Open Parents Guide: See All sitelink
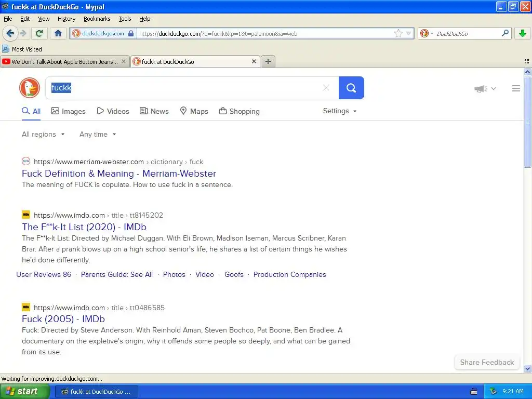This screenshot has height=399, width=532. (117, 274)
